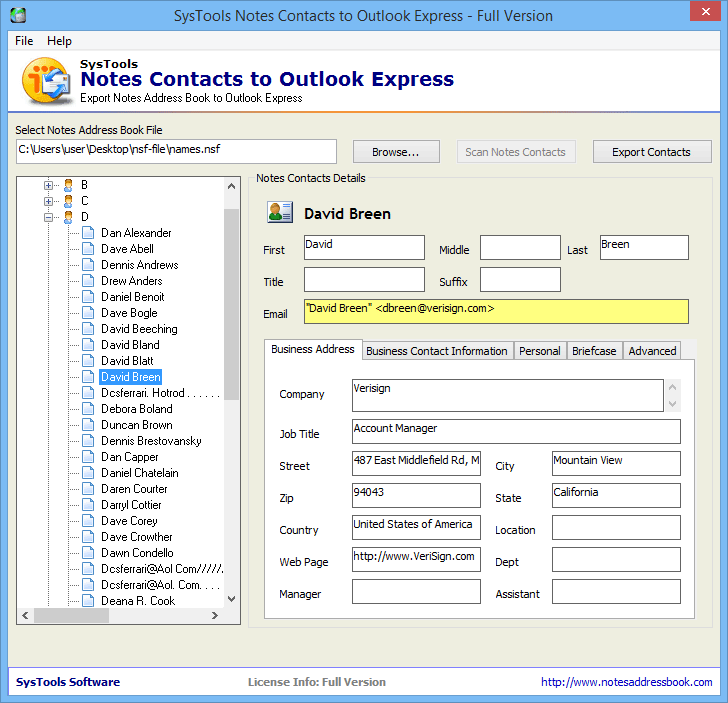
Task: Click the Export Contacts button
Action: point(652,152)
